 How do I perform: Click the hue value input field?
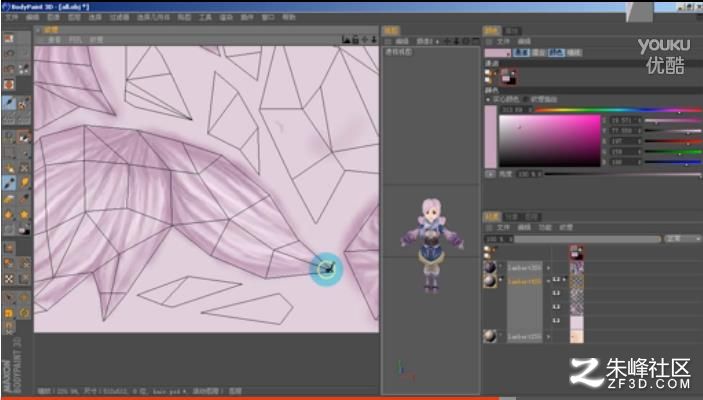click(x=516, y=109)
